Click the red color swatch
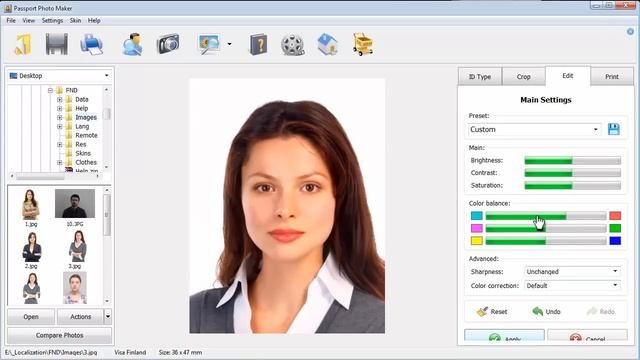The image size is (640, 360). click(x=615, y=216)
